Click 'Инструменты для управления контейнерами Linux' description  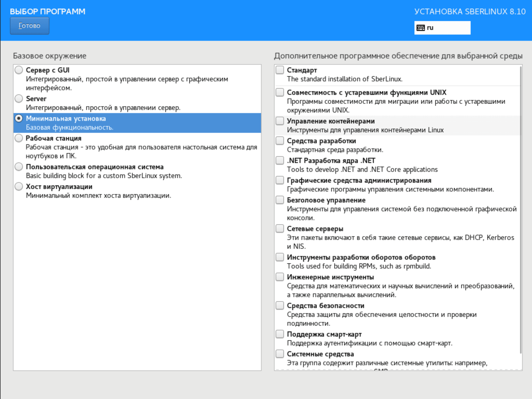365,130
